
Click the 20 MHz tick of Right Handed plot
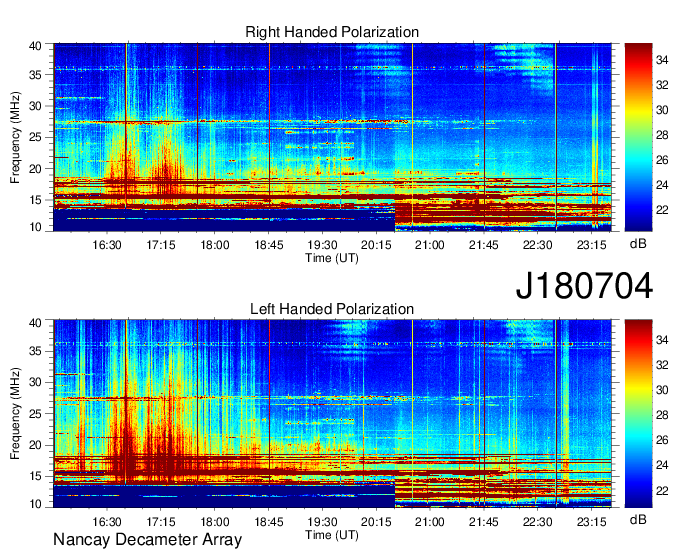[x=36, y=169]
